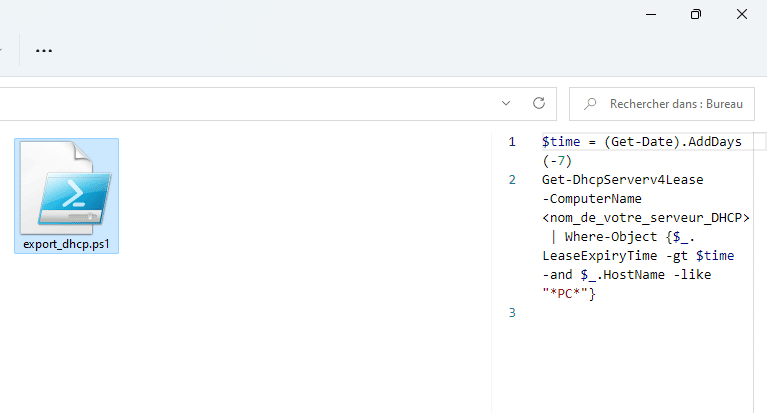Click line number 1 in preview pane

[x=512, y=142]
